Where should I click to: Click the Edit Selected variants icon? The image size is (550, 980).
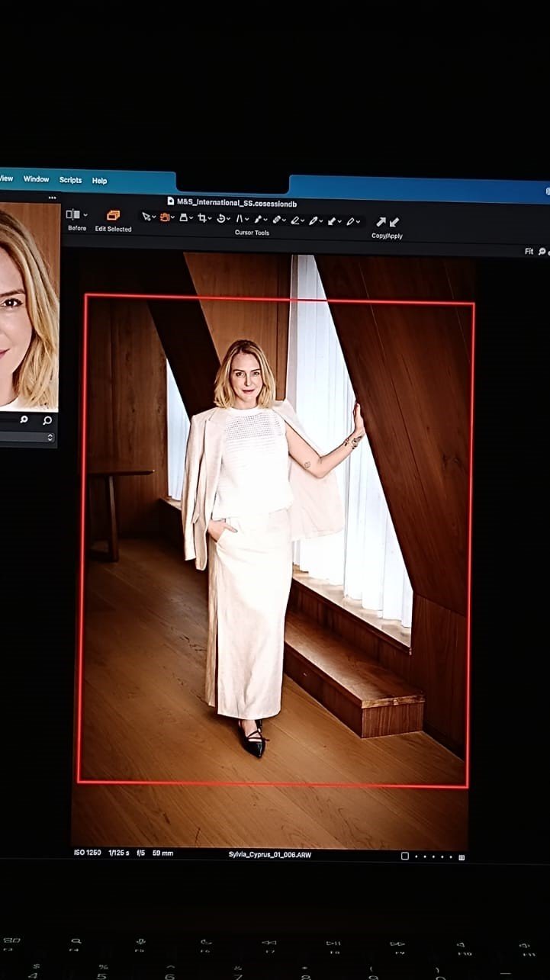[113, 216]
